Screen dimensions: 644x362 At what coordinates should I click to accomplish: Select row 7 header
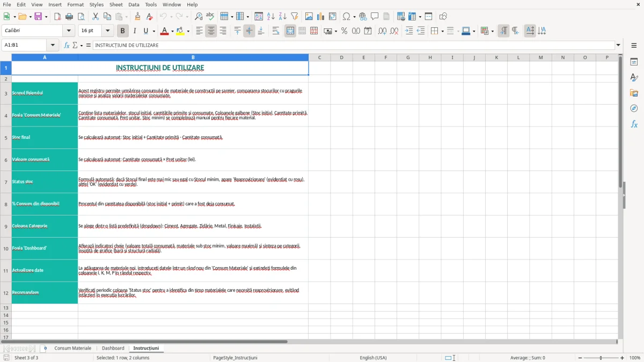6,182
